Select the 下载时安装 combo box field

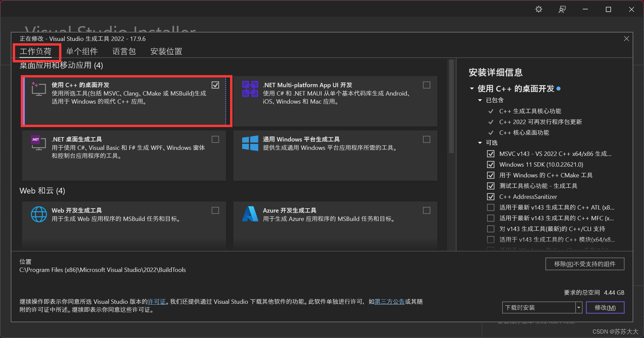coord(539,307)
